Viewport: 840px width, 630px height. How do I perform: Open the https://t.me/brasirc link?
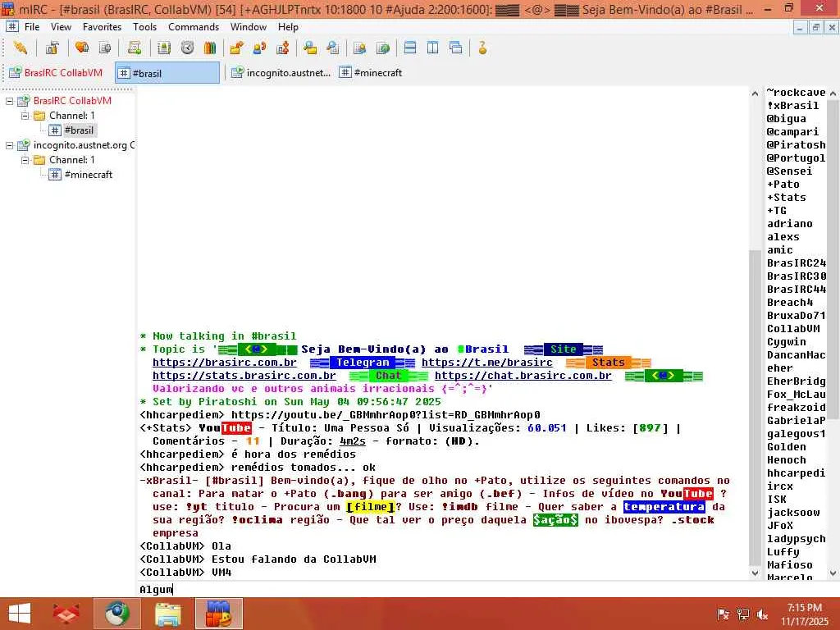tap(487, 363)
